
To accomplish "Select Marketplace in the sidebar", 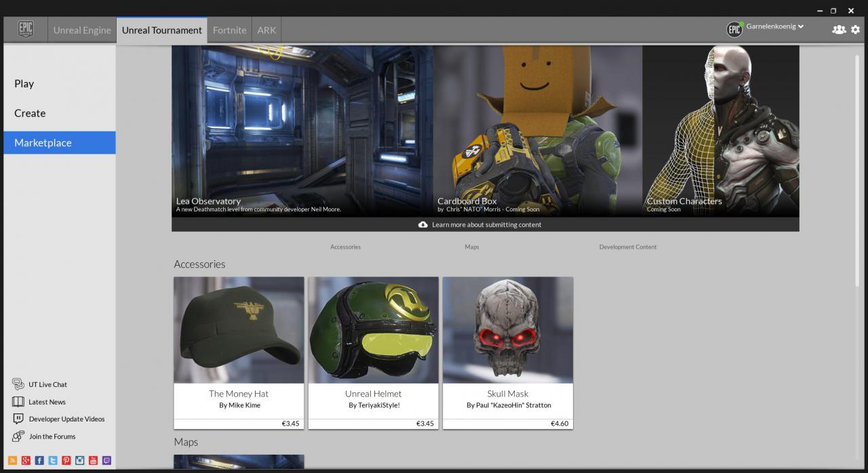I will pos(60,142).
